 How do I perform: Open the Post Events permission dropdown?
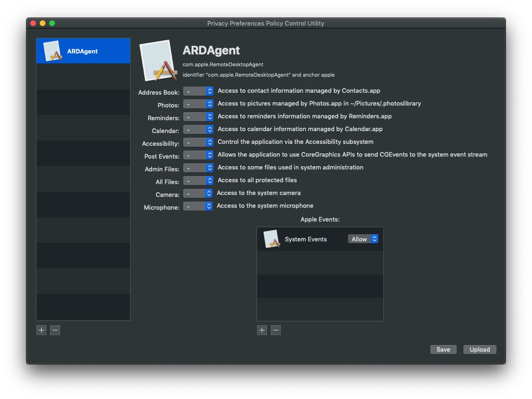coord(198,155)
